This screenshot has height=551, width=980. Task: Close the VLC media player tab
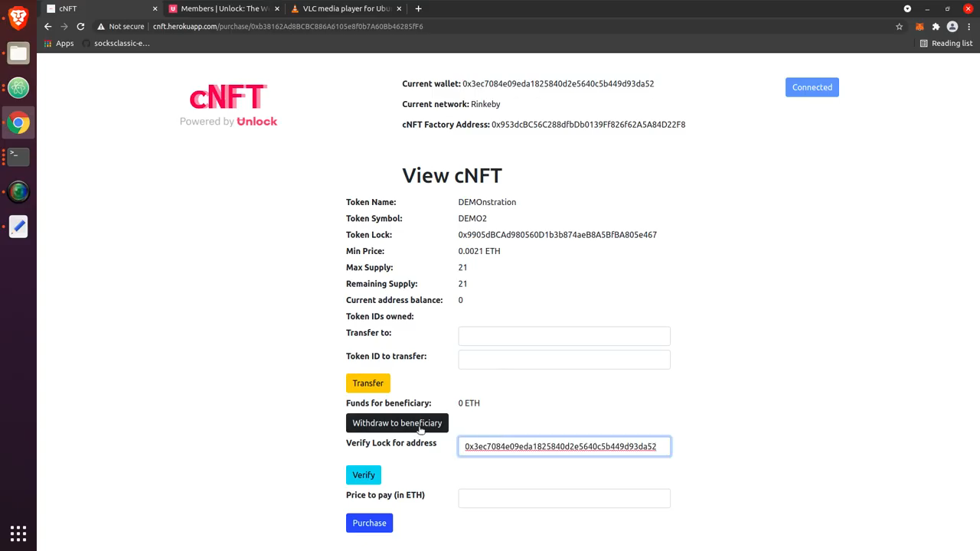coord(399,8)
